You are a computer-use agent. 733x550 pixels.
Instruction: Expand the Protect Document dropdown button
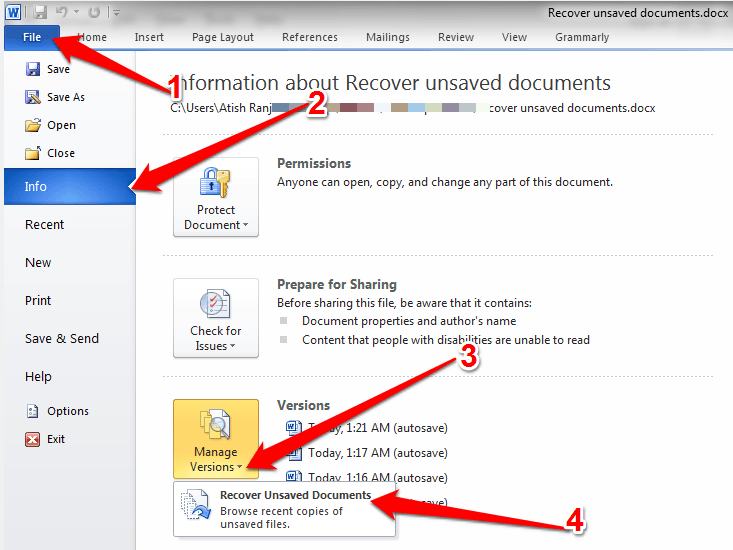point(216,197)
